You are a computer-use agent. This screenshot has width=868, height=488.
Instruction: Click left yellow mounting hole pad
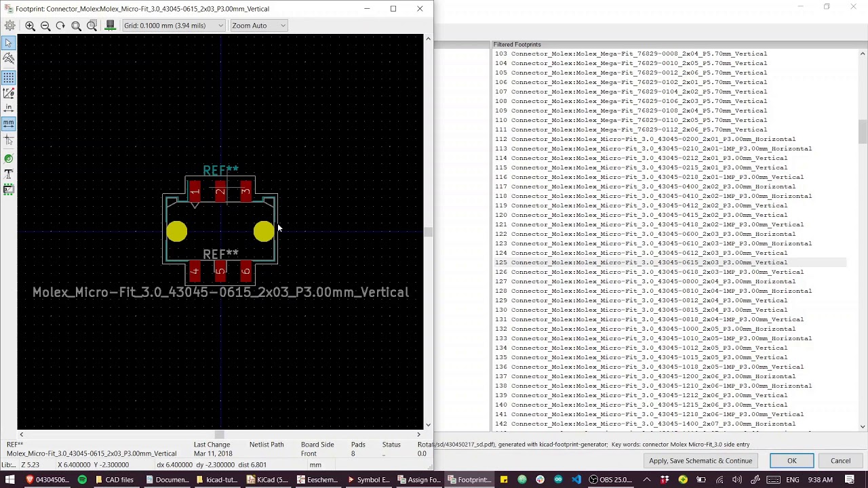click(176, 232)
